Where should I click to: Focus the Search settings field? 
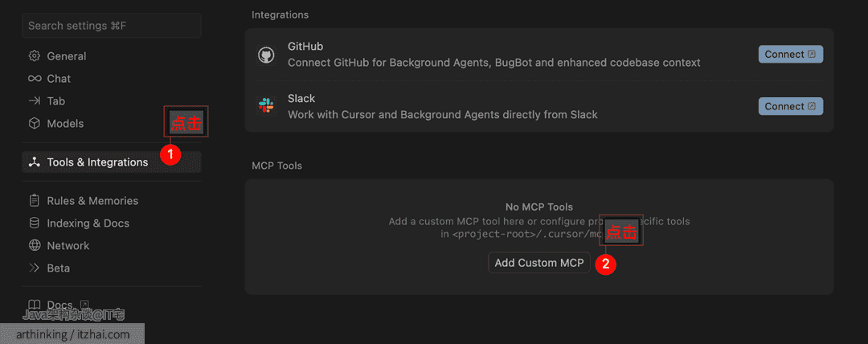(x=112, y=26)
